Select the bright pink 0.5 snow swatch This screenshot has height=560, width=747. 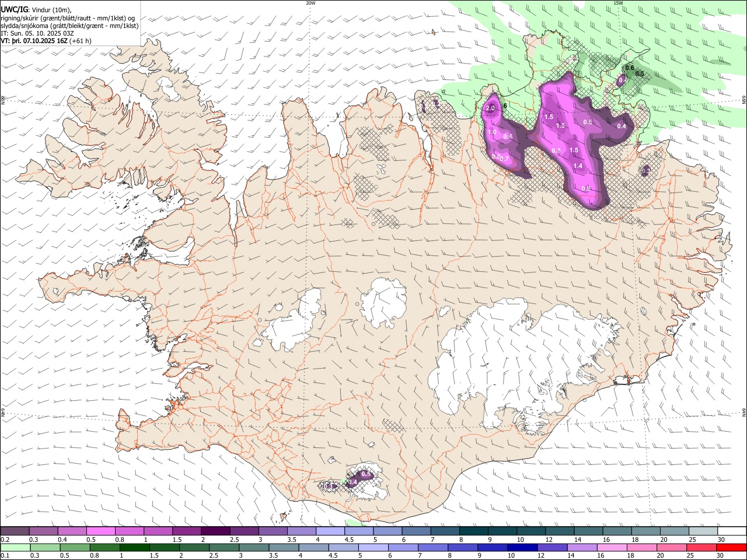click(101, 531)
